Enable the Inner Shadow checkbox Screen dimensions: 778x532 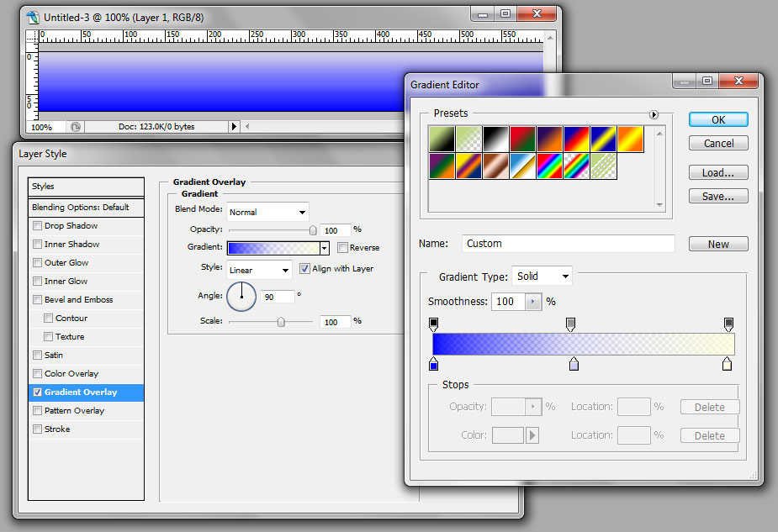pyautogui.click(x=37, y=244)
